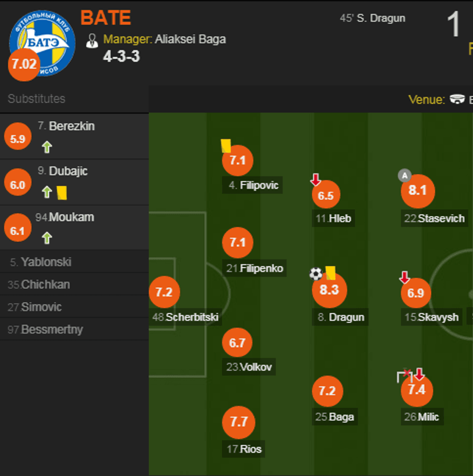Click Bessmertny in the bench list
473x476 pixels.
pyautogui.click(x=52, y=330)
